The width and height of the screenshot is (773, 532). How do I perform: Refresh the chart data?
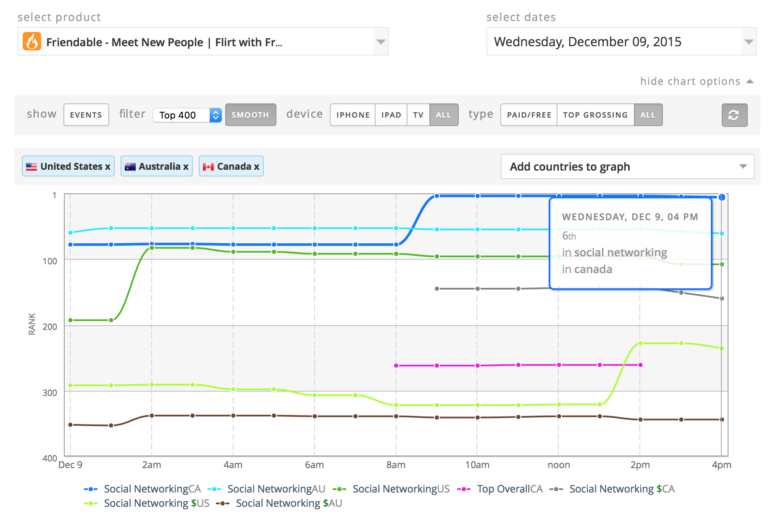(x=734, y=115)
